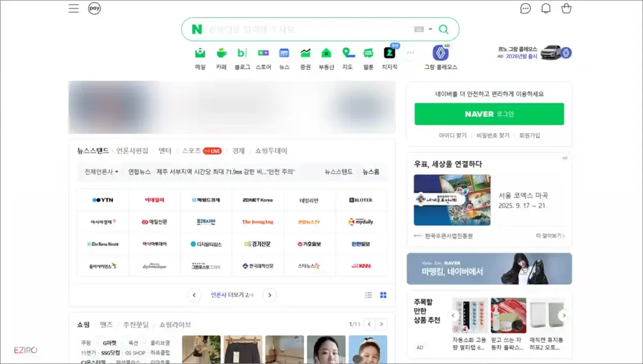This screenshot has height=364, width=643.
Task: Select the 엔터 tab
Action: click(x=165, y=151)
